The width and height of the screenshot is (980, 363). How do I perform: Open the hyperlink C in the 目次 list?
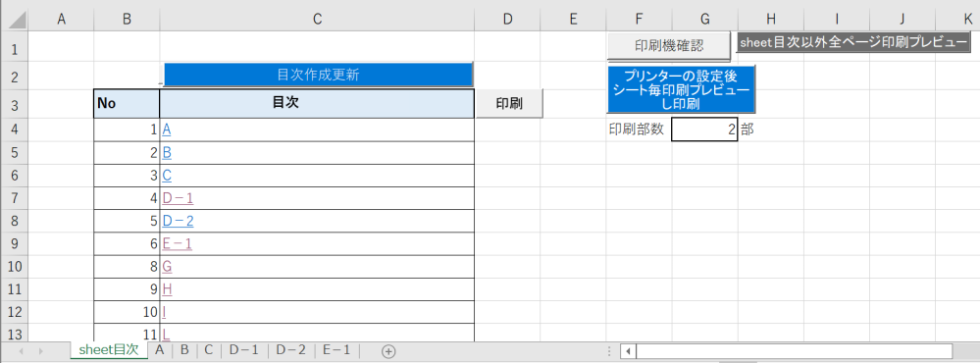click(x=167, y=176)
